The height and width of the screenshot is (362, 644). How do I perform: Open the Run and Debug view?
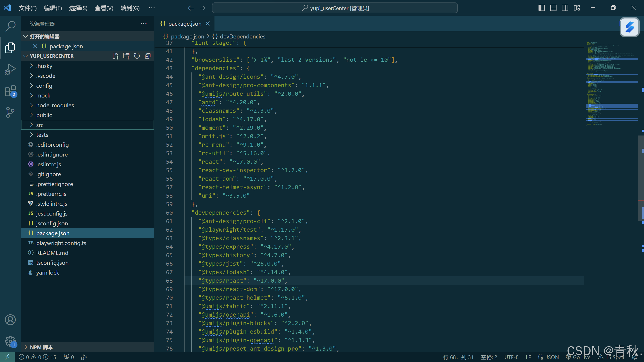click(x=10, y=69)
